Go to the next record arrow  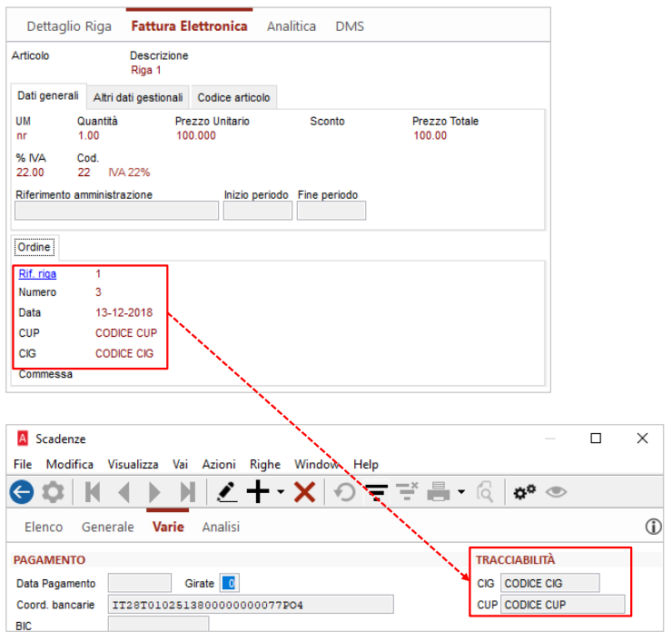pos(155,492)
